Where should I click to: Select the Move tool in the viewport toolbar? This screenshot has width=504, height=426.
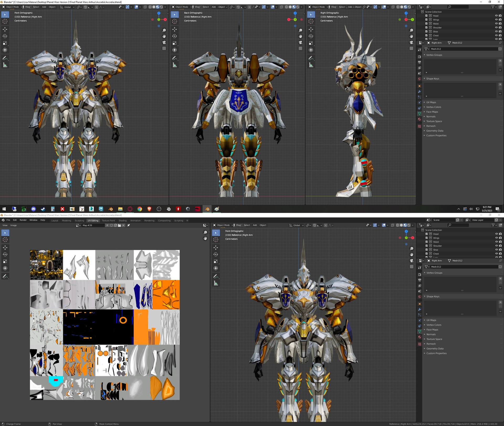click(5, 29)
